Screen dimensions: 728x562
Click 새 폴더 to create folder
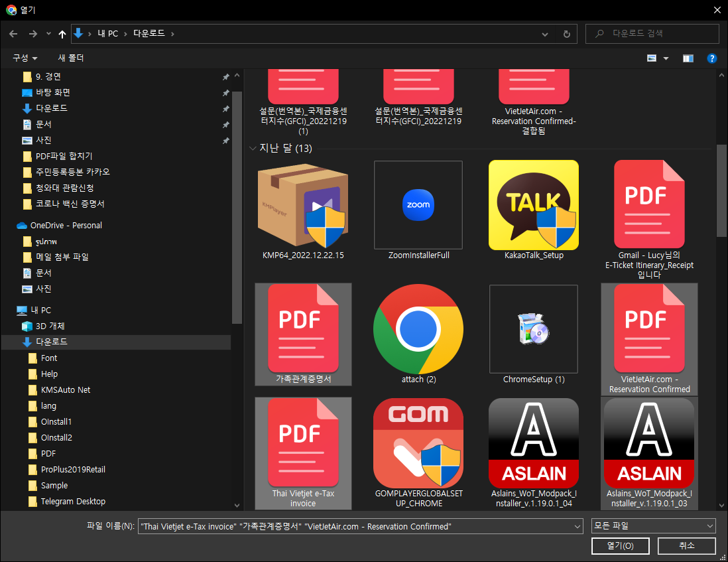[70, 58]
